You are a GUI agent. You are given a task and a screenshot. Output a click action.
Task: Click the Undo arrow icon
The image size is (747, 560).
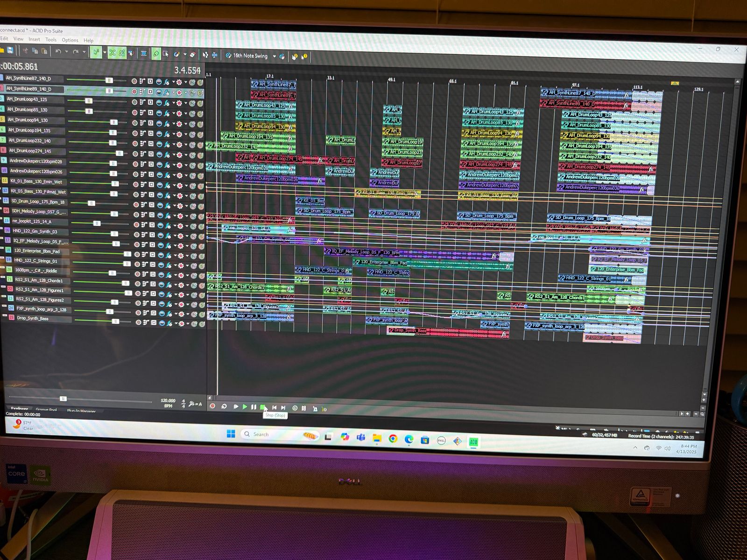click(x=58, y=51)
